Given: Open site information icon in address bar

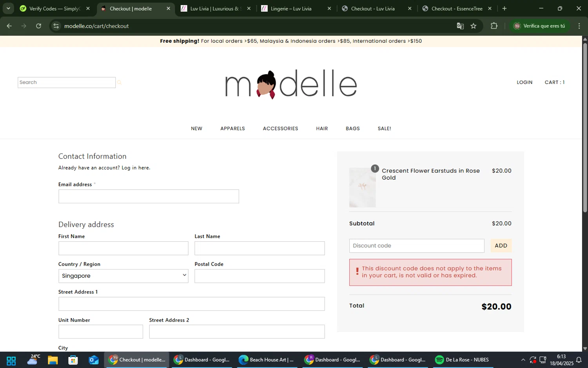Looking at the screenshot, I should pyautogui.click(x=56, y=26).
